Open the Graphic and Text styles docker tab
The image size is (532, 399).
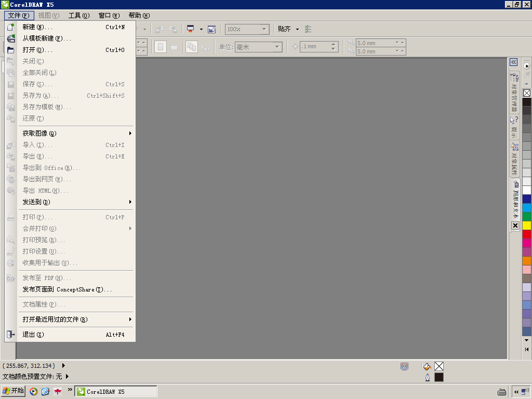(x=515, y=199)
